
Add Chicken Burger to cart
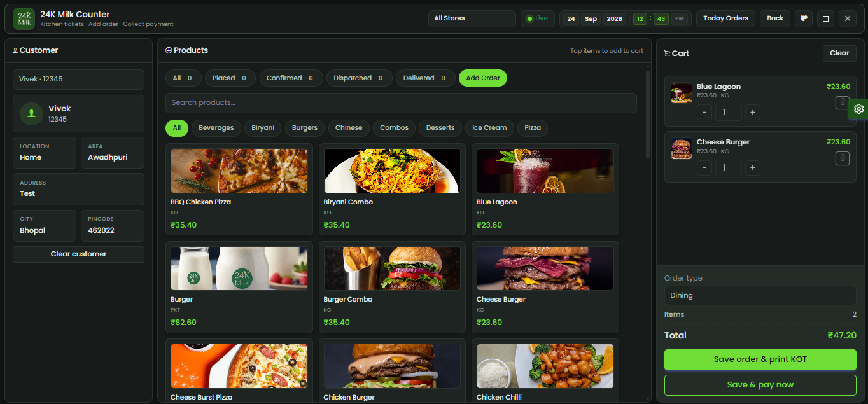pyautogui.click(x=392, y=371)
